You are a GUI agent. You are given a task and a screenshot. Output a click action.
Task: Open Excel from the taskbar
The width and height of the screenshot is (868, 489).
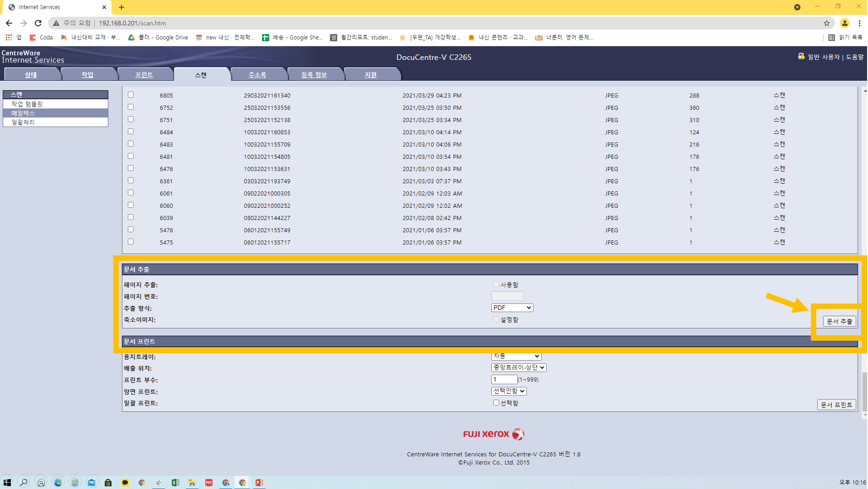click(175, 482)
